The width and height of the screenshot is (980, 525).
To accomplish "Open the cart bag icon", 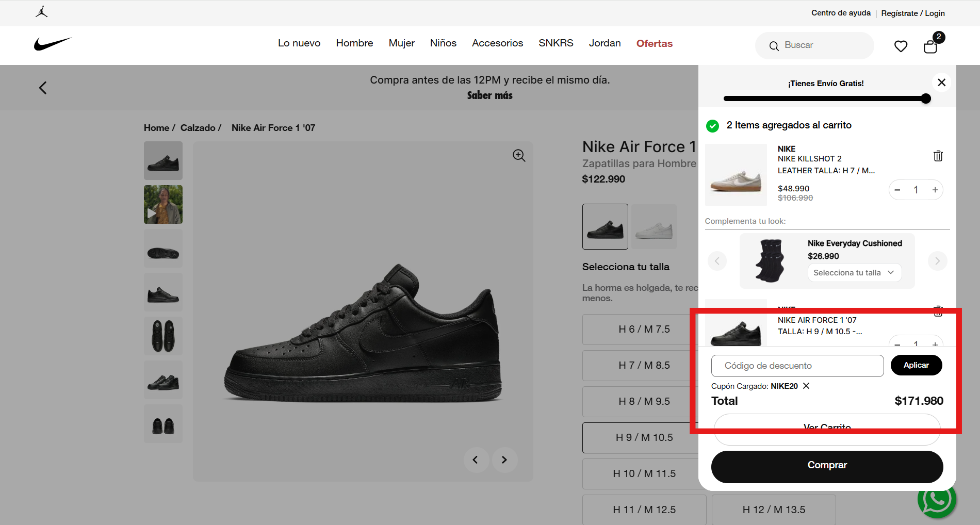I will click(930, 46).
